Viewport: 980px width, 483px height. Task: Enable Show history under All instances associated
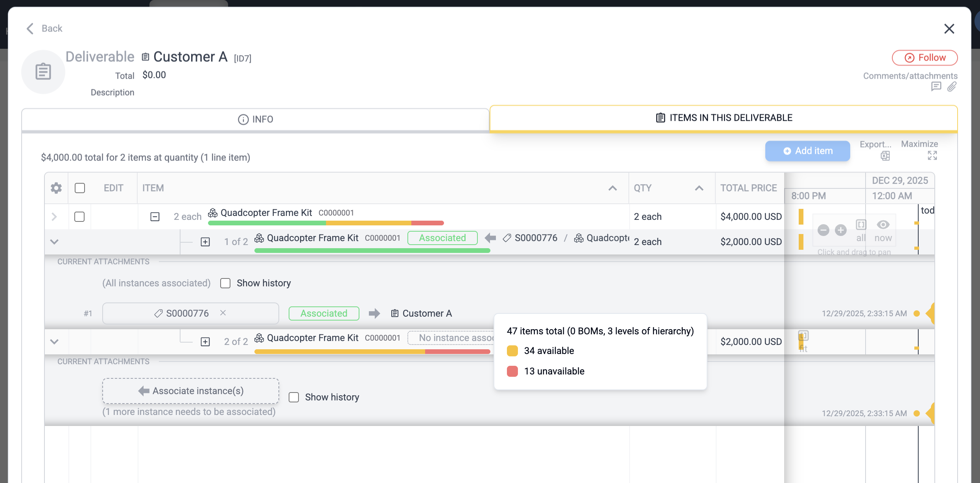click(x=225, y=283)
